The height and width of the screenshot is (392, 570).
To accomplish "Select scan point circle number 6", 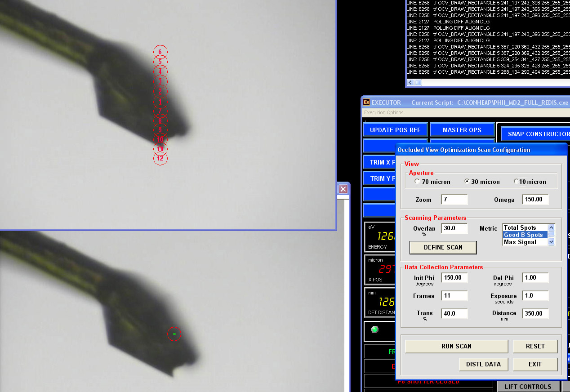I will (x=160, y=52).
